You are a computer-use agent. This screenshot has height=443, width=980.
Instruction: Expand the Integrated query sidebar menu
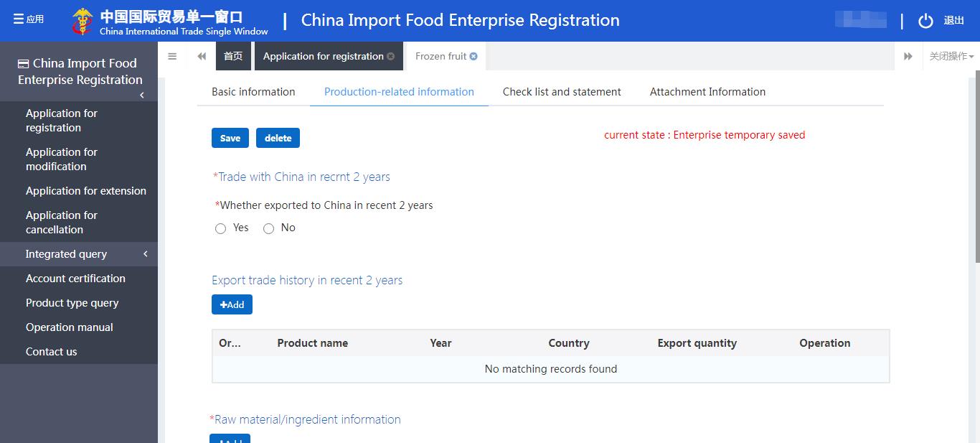tap(79, 254)
